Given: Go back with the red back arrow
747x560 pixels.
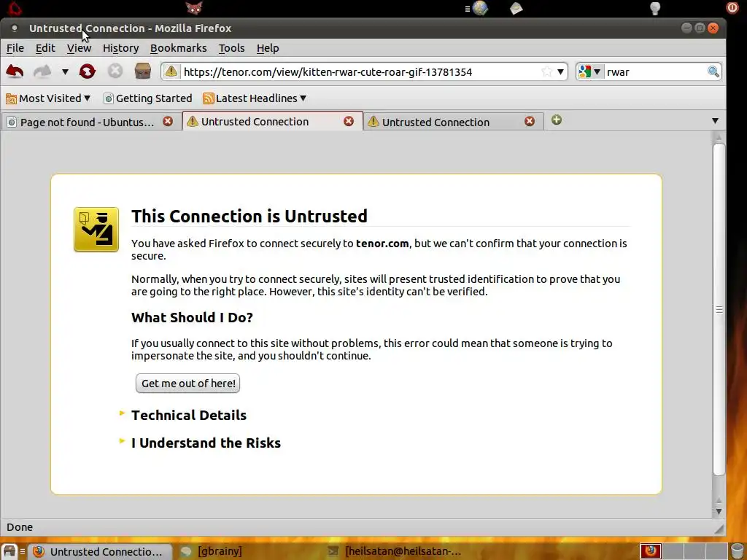Looking at the screenshot, I should coord(15,72).
